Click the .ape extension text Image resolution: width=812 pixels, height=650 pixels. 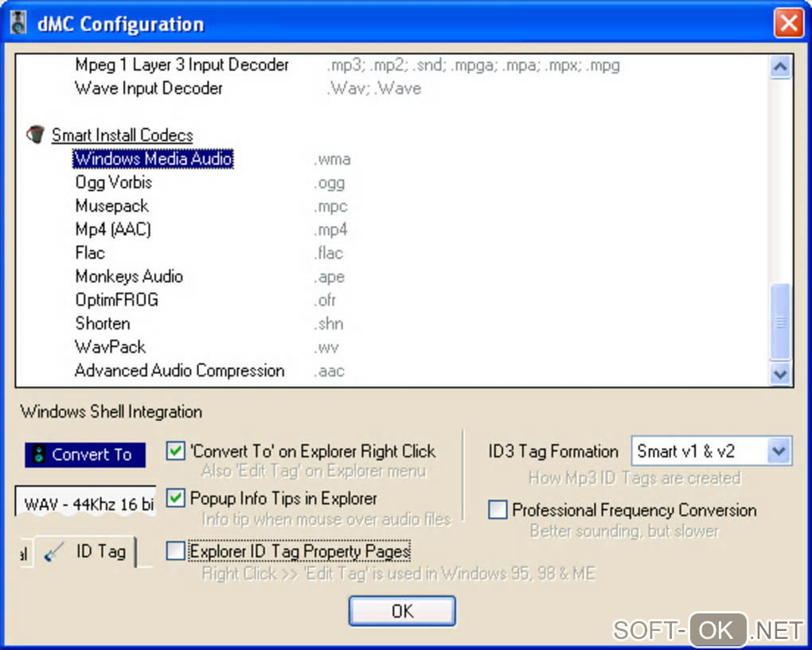[329, 278]
